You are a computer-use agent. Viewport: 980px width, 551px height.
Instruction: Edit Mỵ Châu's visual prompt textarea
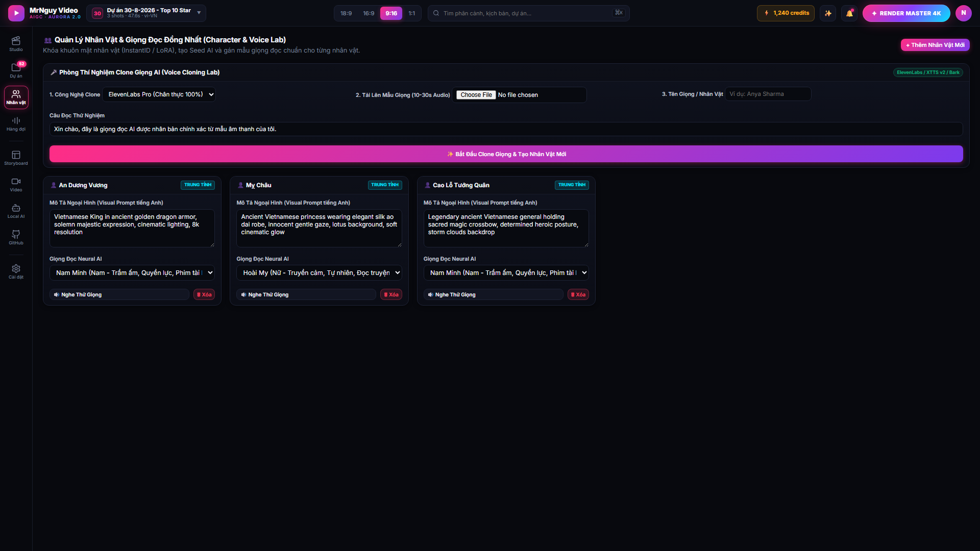pyautogui.click(x=319, y=228)
